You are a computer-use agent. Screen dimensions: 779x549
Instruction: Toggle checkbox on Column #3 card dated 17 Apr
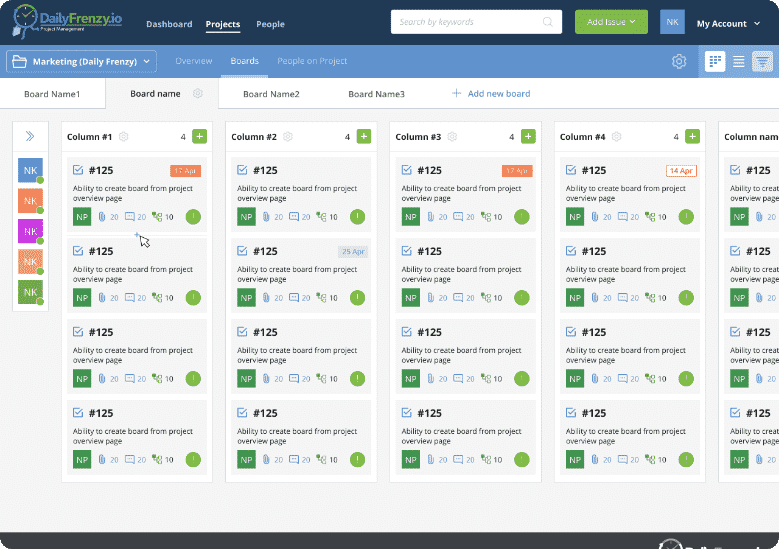coord(406,170)
